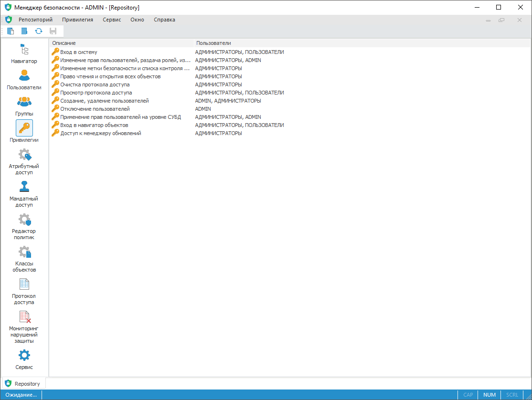Open Протокол доступа section

[24, 292]
